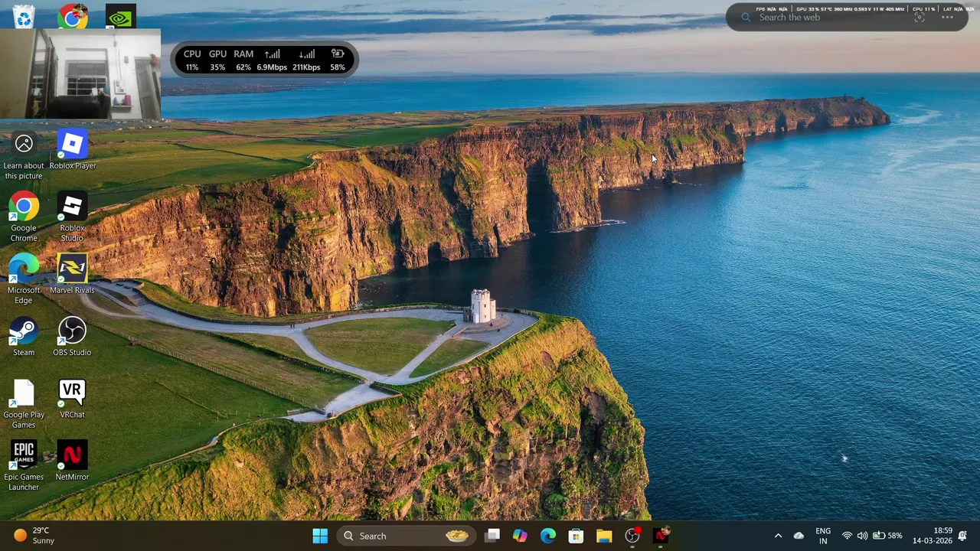Image resolution: width=980 pixels, height=551 pixels.
Task: Select the VRChat desktop shortcut
Action: click(x=72, y=399)
